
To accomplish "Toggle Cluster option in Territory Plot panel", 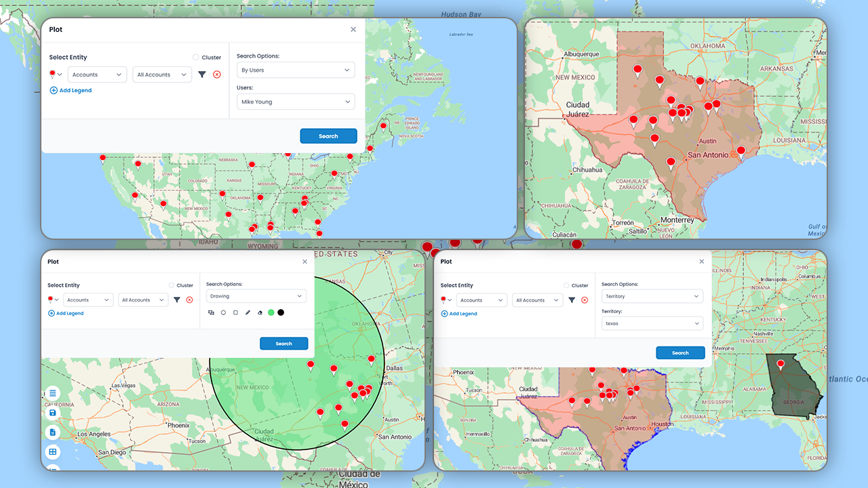I will 566,285.
